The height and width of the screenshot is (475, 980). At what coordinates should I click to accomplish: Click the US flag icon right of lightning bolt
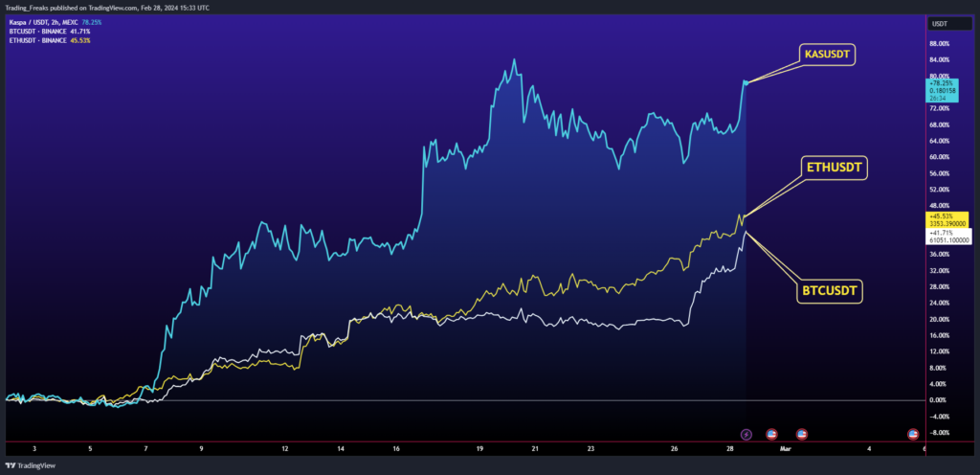[x=771, y=434]
